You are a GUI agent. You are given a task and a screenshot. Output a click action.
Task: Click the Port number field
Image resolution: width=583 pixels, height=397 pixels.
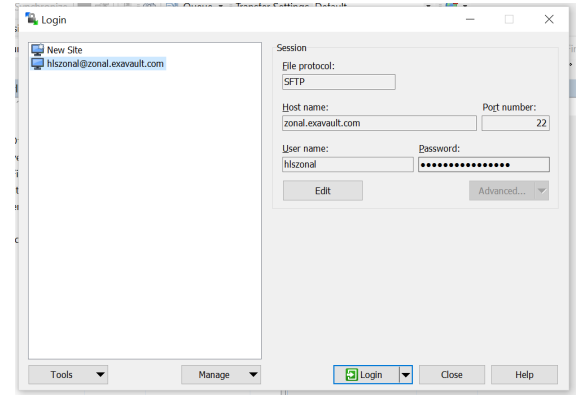coord(515,123)
